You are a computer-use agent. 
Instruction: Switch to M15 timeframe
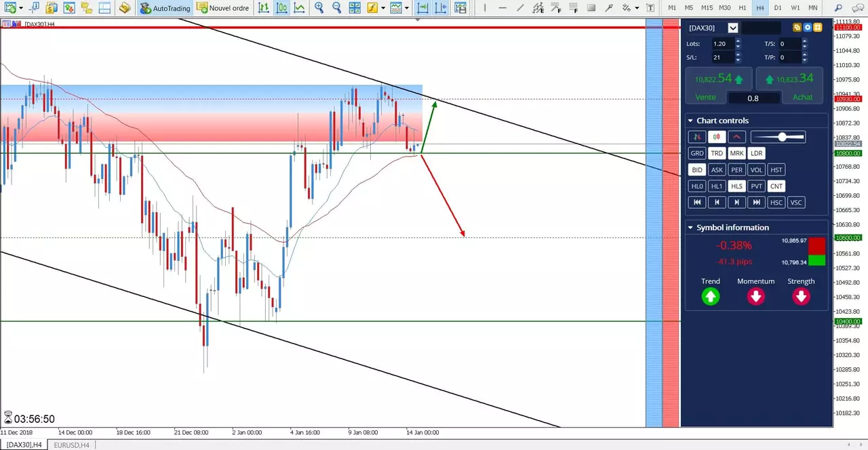point(707,8)
